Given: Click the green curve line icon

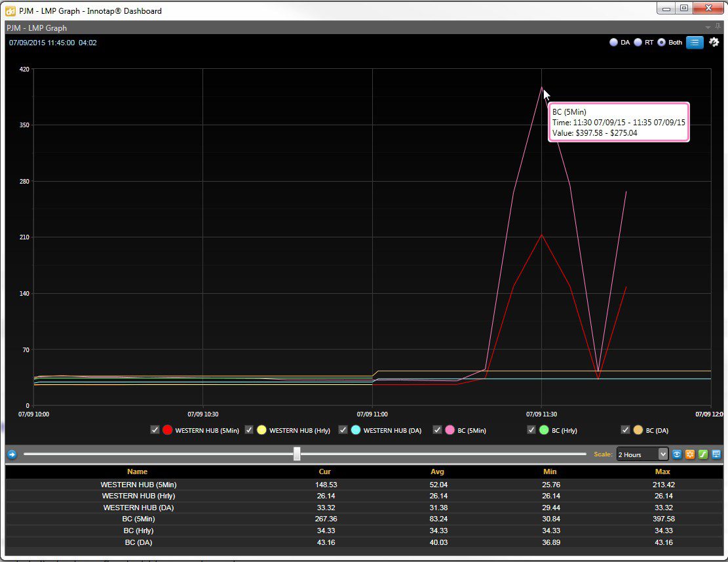Looking at the screenshot, I should point(703,454).
